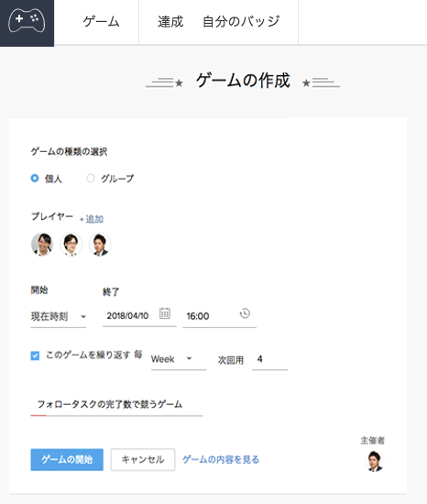This screenshot has height=504, width=427.
Task: Select the グループ radio button
Action: (91, 178)
